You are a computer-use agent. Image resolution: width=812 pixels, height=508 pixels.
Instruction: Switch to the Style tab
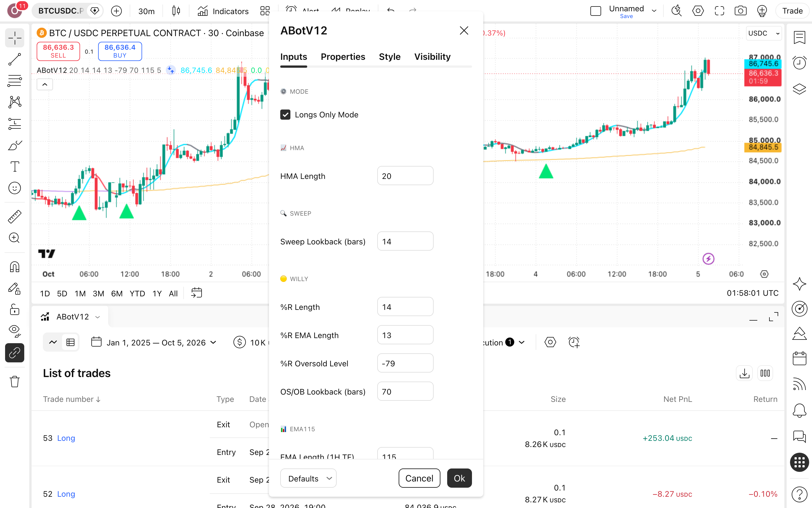click(x=390, y=57)
